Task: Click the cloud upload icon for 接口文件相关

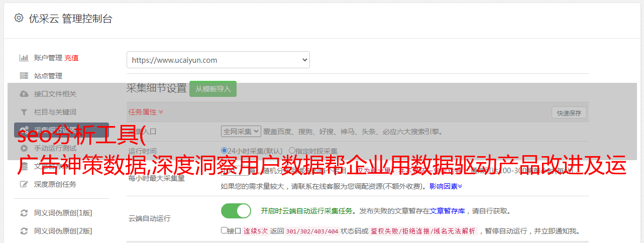Action: tap(24, 94)
